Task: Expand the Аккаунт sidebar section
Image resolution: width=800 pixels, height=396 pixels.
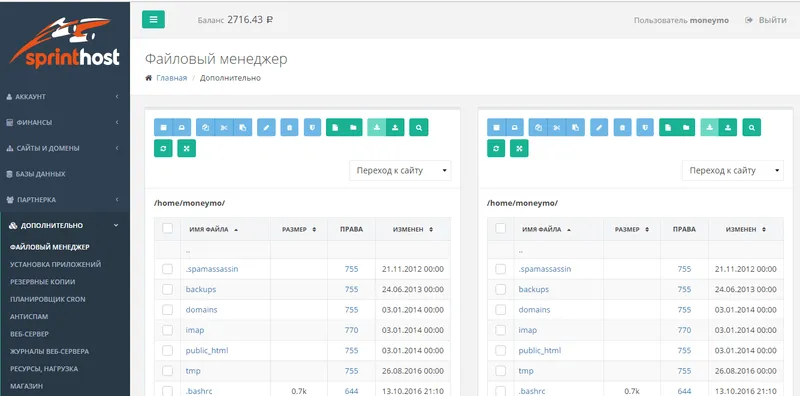Action: coord(65,96)
